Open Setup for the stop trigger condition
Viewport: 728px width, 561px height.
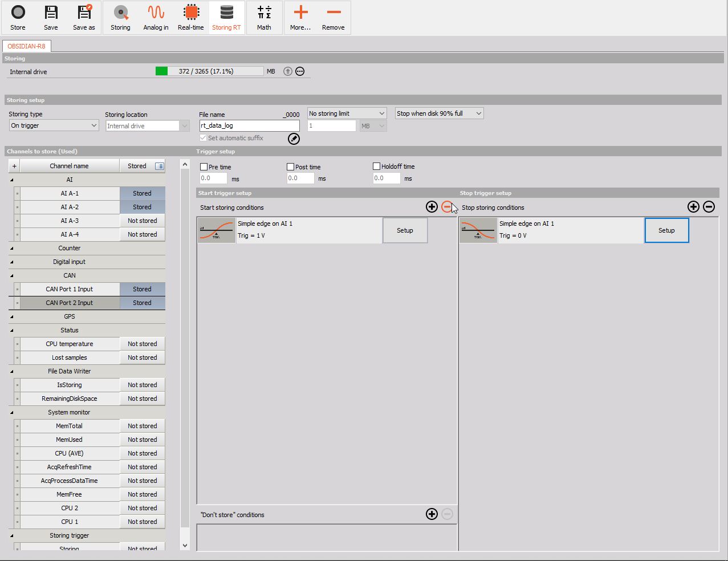click(x=666, y=230)
